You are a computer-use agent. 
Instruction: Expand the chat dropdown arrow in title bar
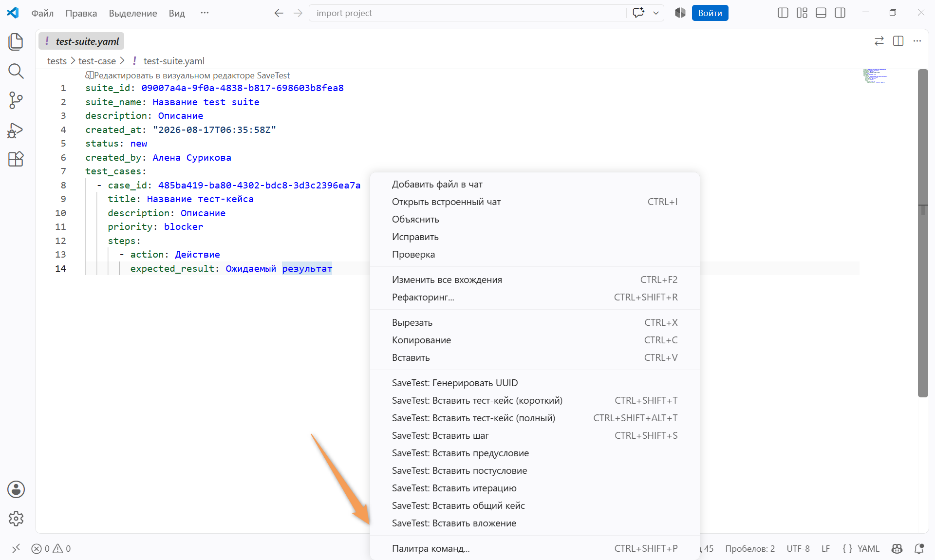(656, 13)
